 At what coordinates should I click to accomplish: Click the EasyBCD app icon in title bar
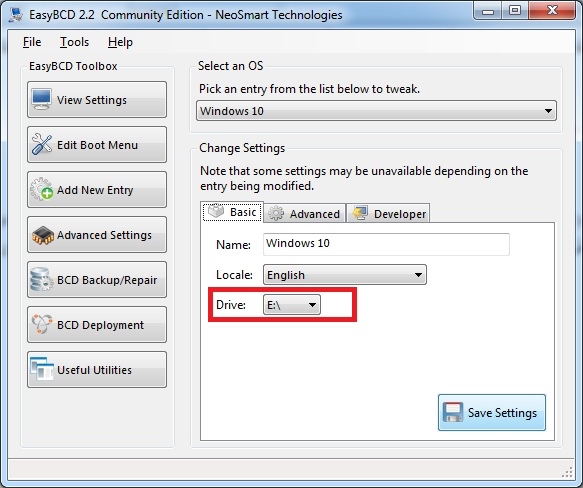[x=16, y=15]
